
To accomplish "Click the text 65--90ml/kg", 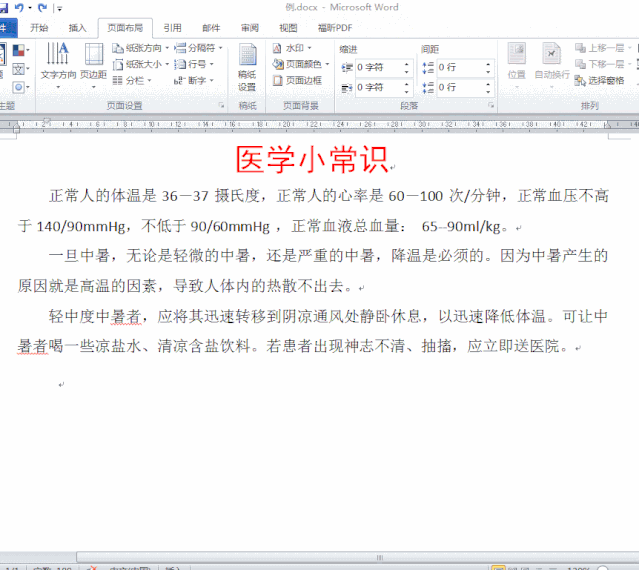I will (461, 226).
